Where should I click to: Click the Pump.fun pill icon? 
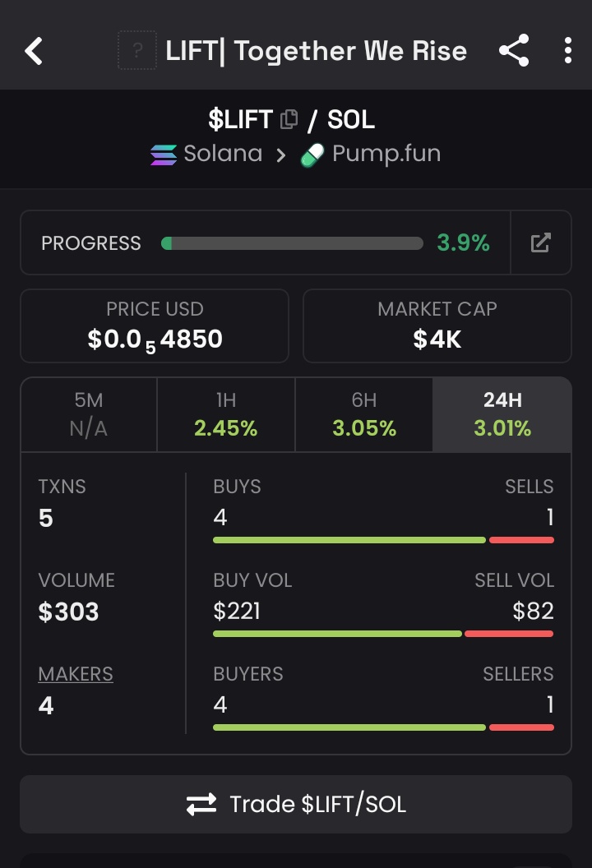[312, 155]
